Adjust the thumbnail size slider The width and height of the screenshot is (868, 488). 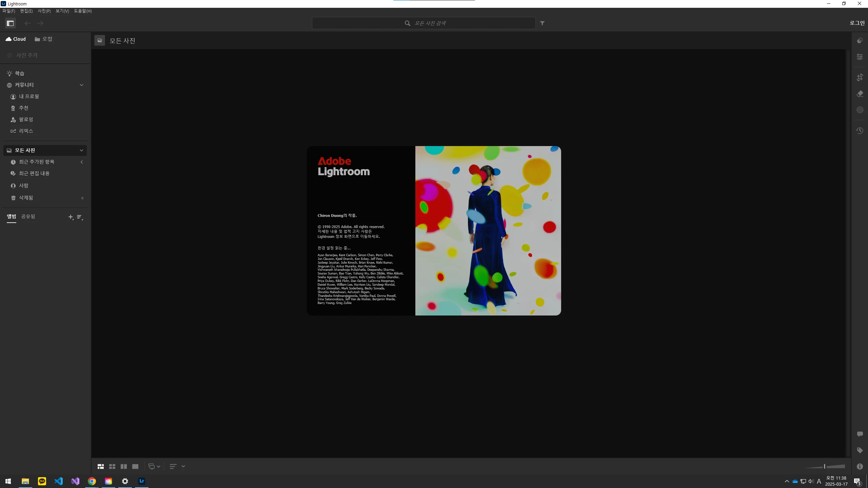pyautogui.click(x=825, y=467)
